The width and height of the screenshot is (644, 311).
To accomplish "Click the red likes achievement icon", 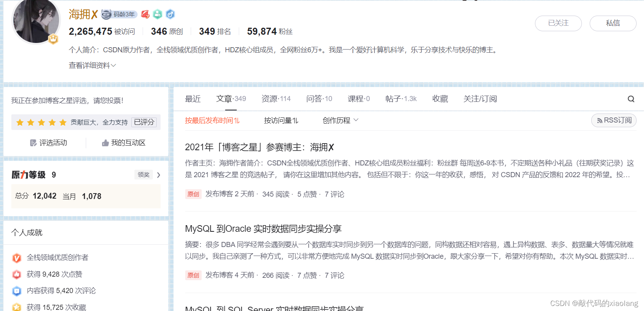I will [16, 274].
